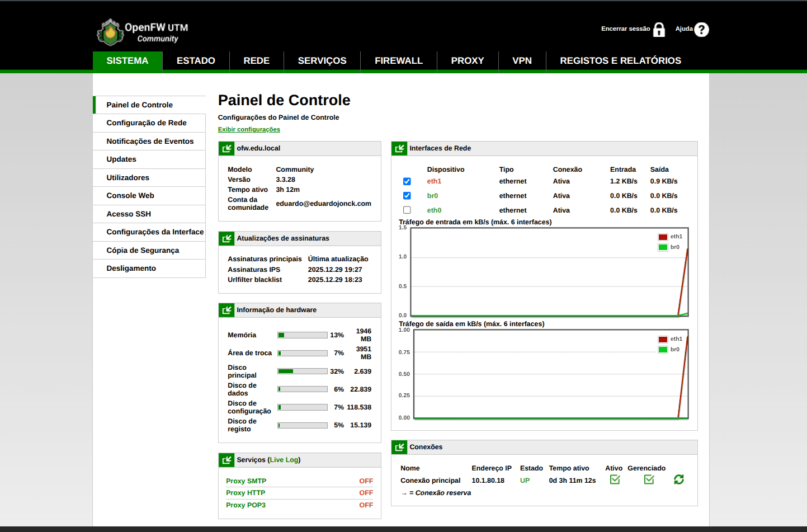Viewport: 807px width, 532px height.
Task: Click the eth0 device name
Action: tap(434, 210)
